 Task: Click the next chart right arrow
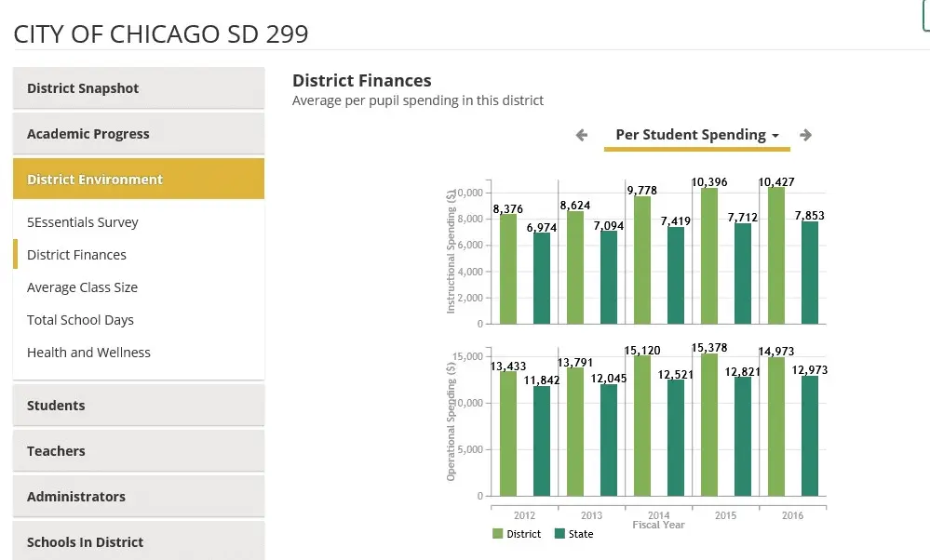pyautogui.click(x=805, y=135)
